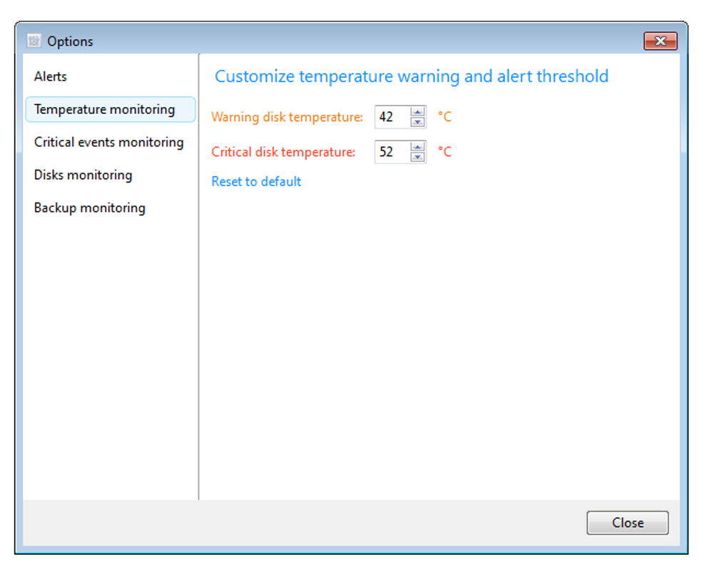Decrease critical disk temperature with down arrow
The image size is (728, 582).
coord(418,157)
